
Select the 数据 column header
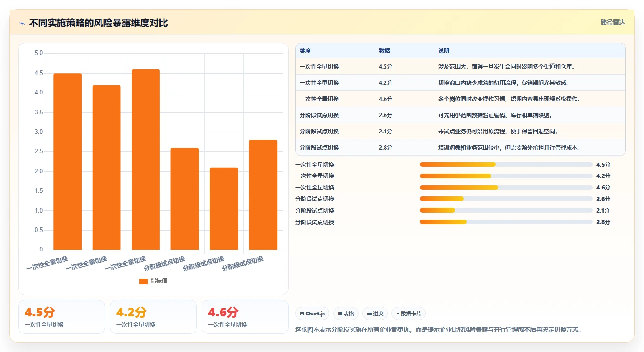click(385, 51)
